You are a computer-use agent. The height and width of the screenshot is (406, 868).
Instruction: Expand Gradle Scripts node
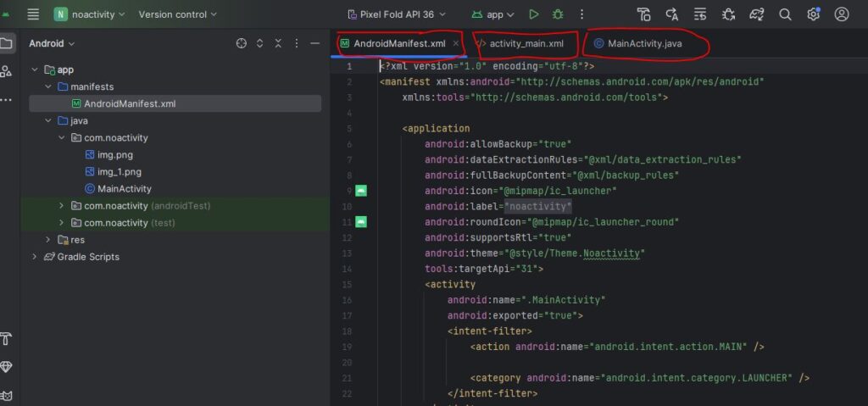[x=35, y=257]
